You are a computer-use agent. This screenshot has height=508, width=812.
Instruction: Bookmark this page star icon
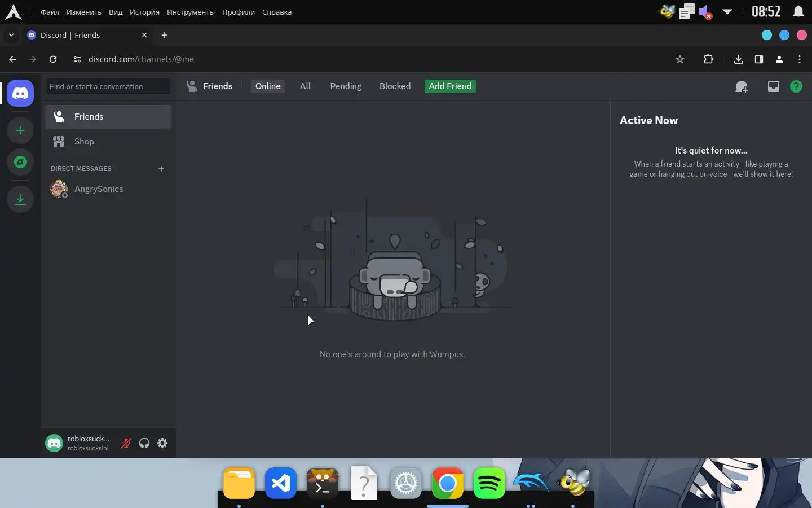click(x=680, y=59)
